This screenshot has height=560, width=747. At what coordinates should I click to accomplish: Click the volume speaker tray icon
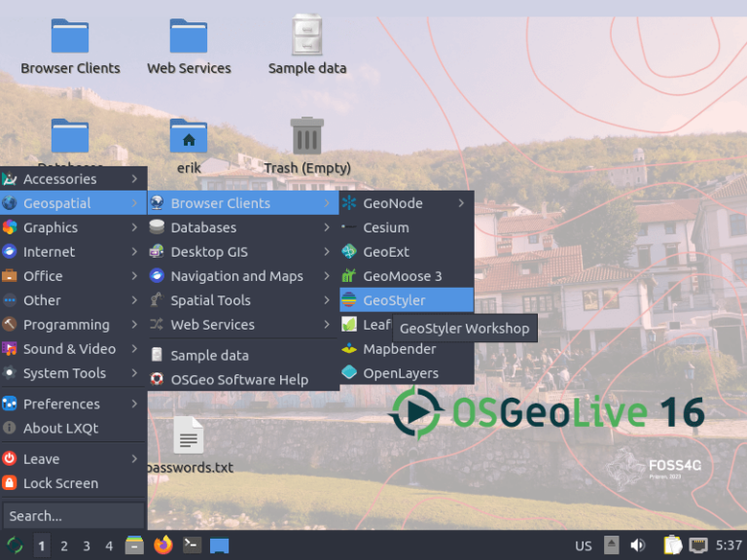pyautogui.click(x=637, y=545)
